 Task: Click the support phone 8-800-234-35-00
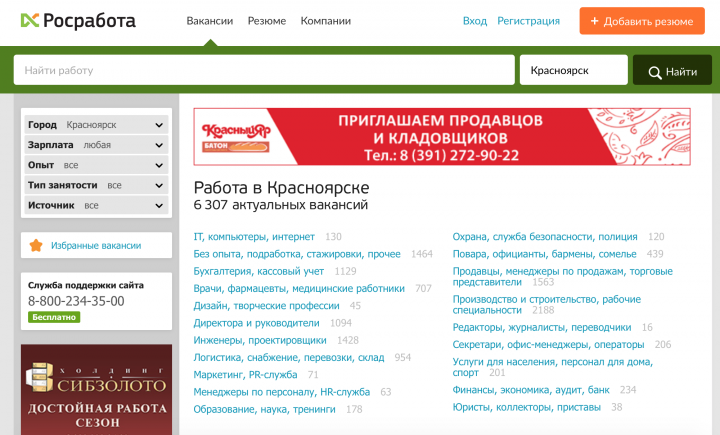76,301
